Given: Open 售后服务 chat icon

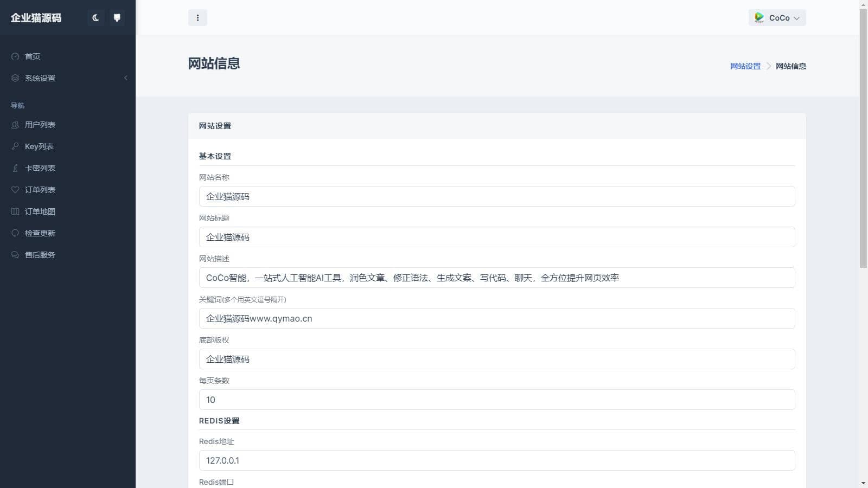Looking at the screenshot, I should 15,255.
